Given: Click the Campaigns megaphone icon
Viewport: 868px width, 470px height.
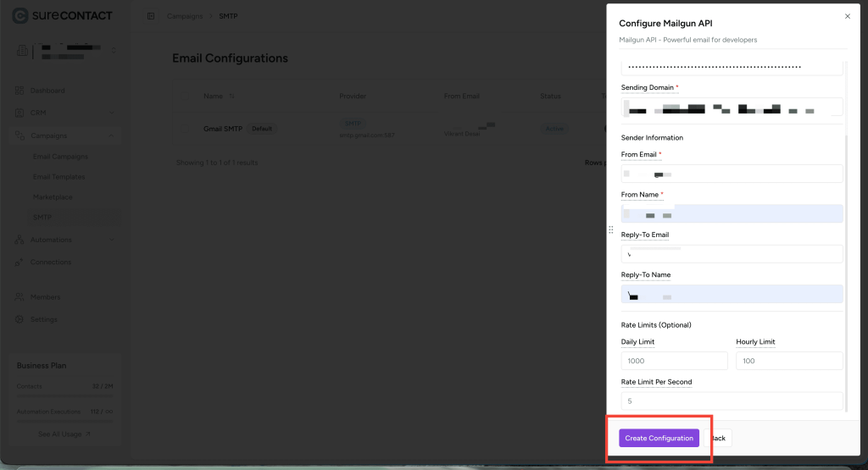Looking at the screenshot, I should (x=20, y=135).
